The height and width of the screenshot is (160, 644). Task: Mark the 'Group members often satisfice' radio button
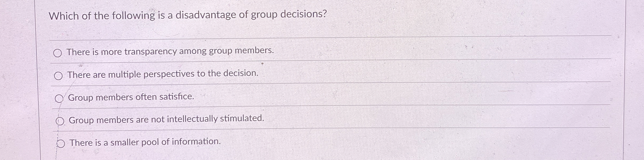point(59,99)
